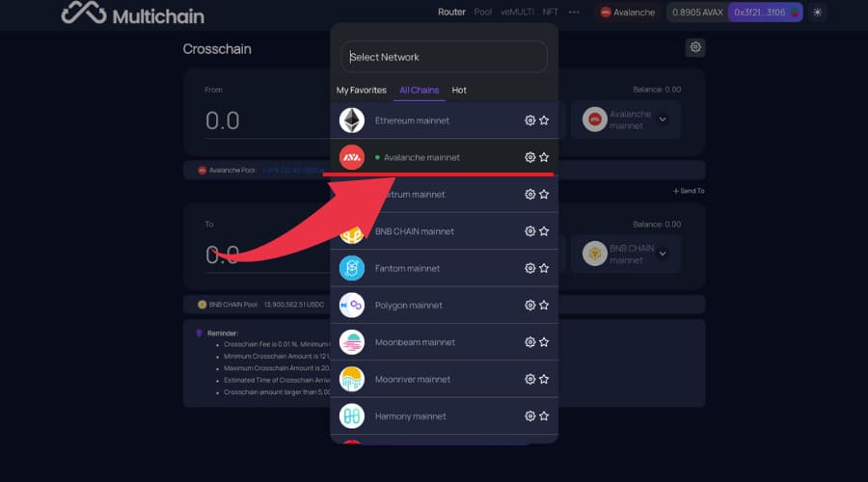Select the Avalanche mainnet logo icon

[x=351, y=157]
